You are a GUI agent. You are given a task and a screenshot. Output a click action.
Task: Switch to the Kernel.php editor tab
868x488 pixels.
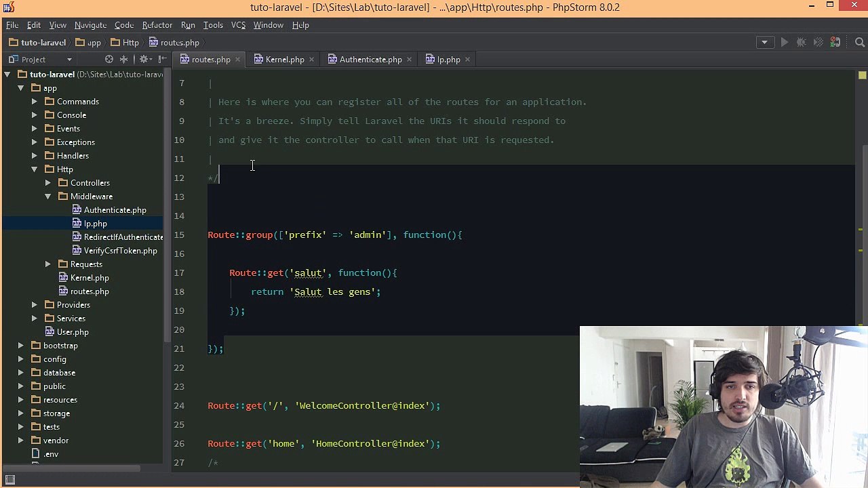click(284, 60)
